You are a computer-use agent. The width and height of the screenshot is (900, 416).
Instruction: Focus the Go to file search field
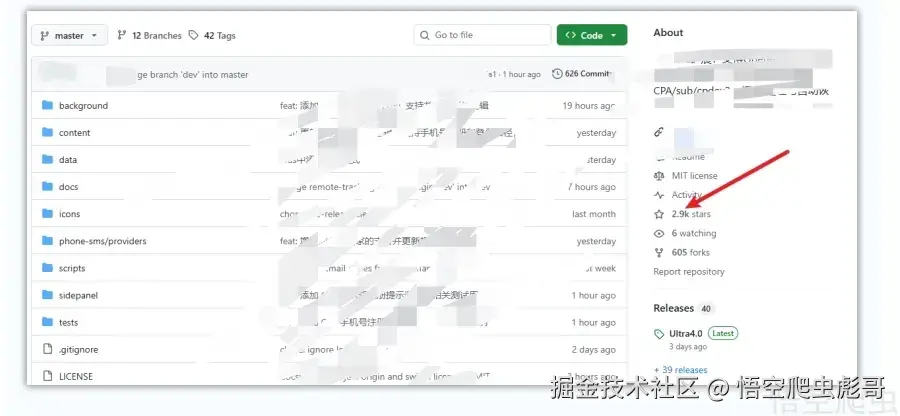(x=482, y=35)
